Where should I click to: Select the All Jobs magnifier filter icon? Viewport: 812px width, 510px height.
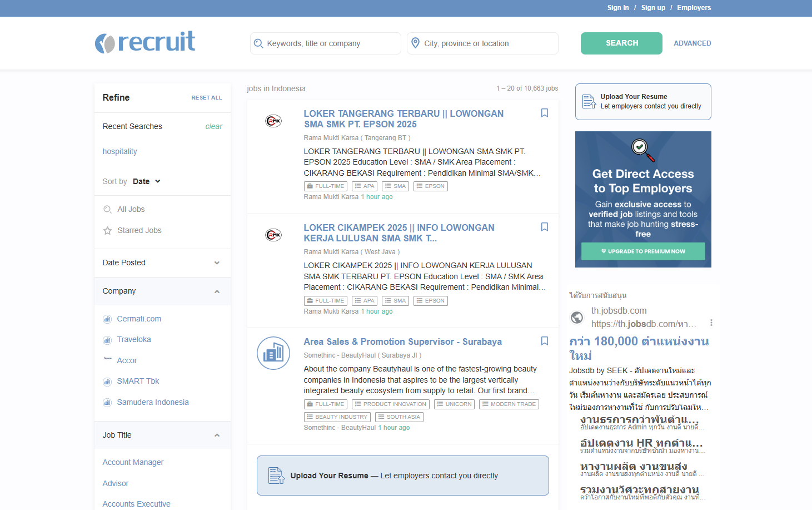(107, 209)
